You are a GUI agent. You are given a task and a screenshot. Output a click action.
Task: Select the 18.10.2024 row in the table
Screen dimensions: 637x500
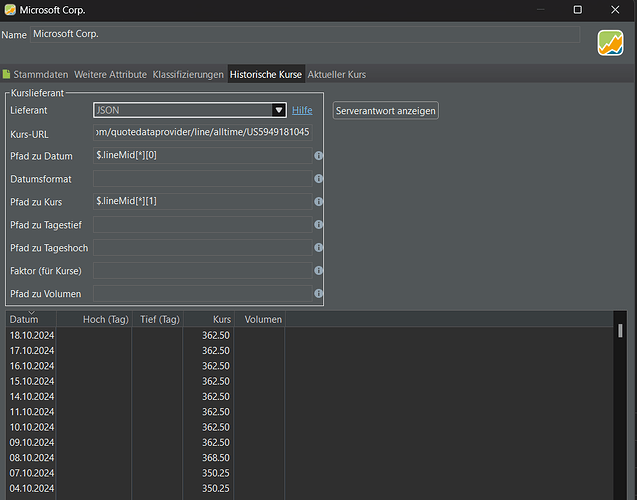(32, 335)
